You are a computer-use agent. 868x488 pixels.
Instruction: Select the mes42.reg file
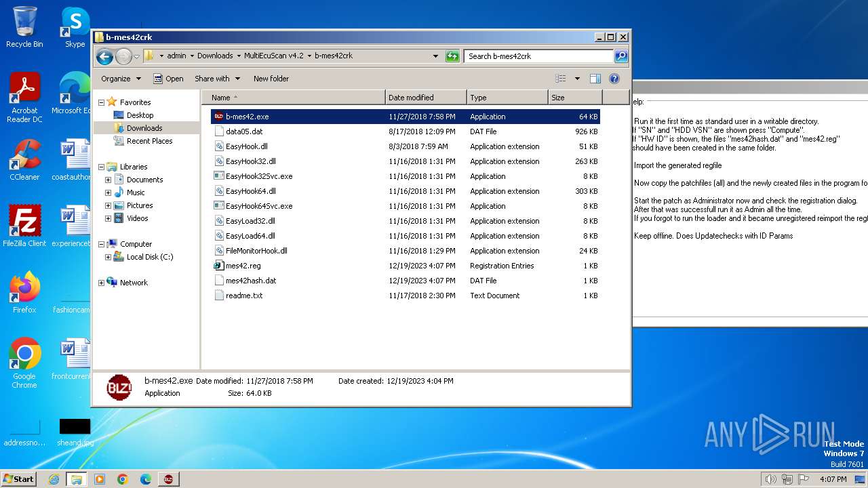coord(243,266)
